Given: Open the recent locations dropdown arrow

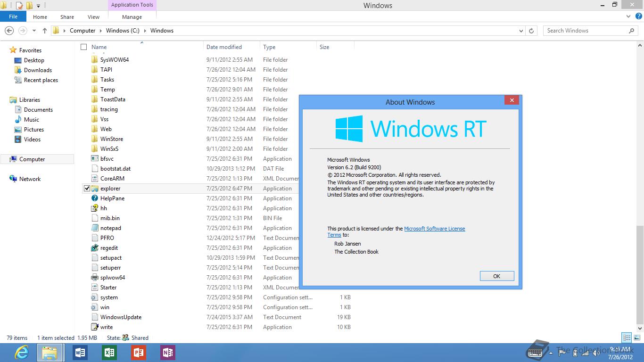Looking at the screenshot, I should pos(34,31).
